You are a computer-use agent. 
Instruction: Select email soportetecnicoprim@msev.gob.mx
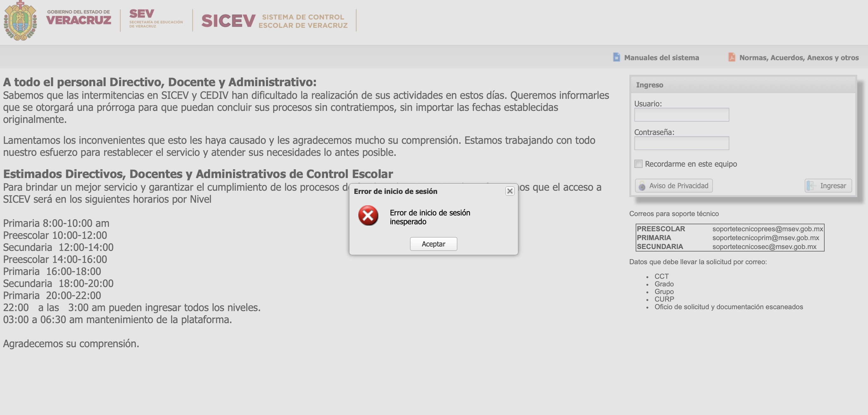[x=765, y=238]
